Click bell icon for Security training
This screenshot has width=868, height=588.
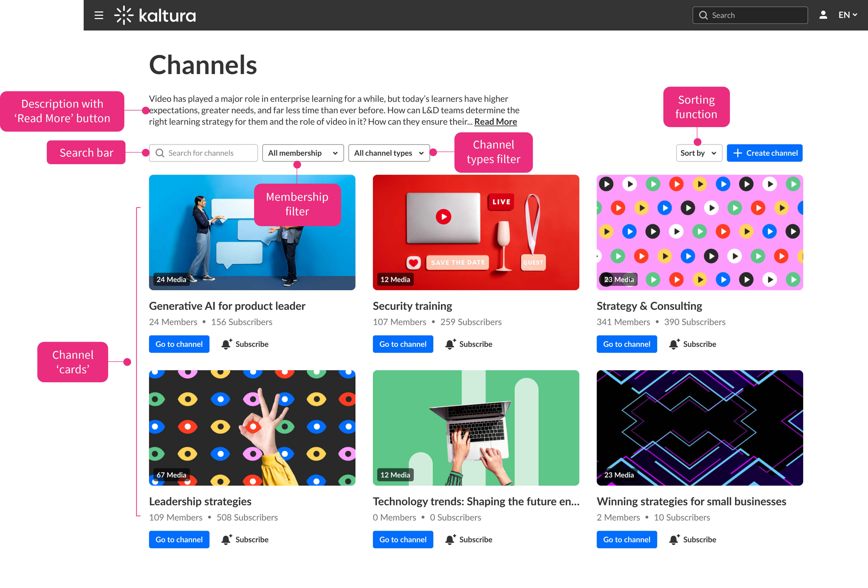(x=450, y=344)
